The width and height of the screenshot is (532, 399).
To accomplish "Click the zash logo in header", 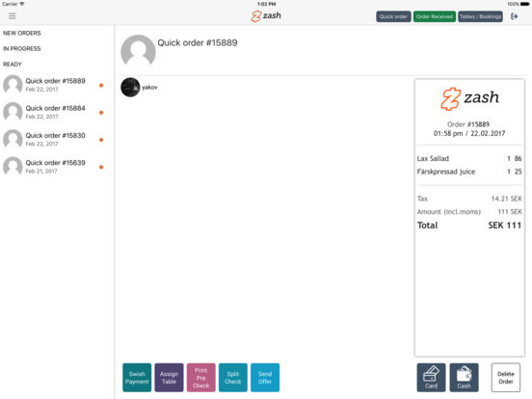I will (x=266, y=16).
